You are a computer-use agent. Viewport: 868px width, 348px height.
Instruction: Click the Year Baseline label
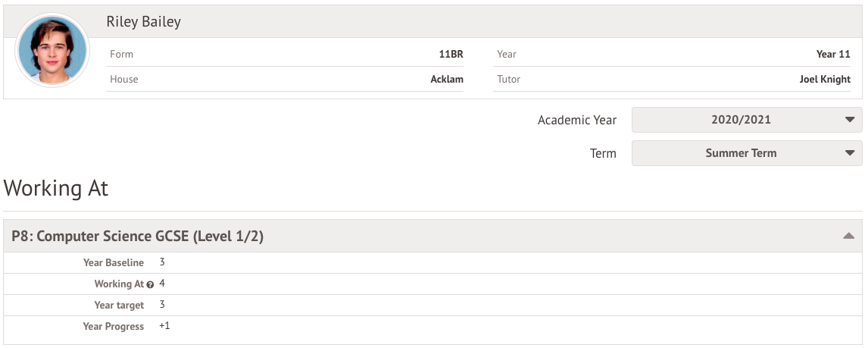tap(114, 263)
